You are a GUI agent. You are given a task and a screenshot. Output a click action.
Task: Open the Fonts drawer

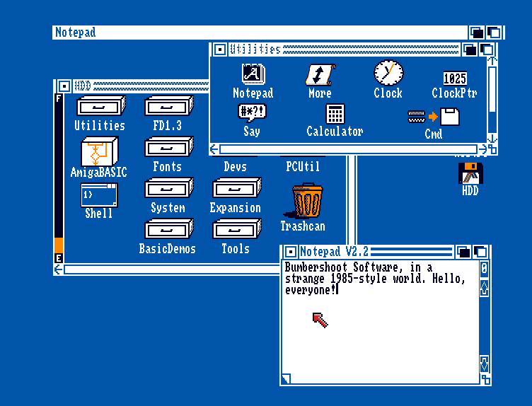pyautogui.click(x=168, y=147)
